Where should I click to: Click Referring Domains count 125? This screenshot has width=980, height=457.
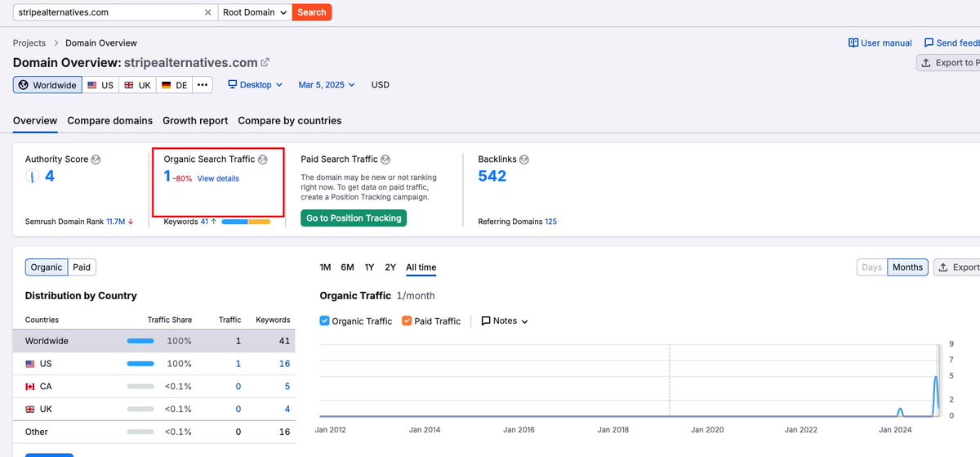pyautogui.click(x=550, y=222)
